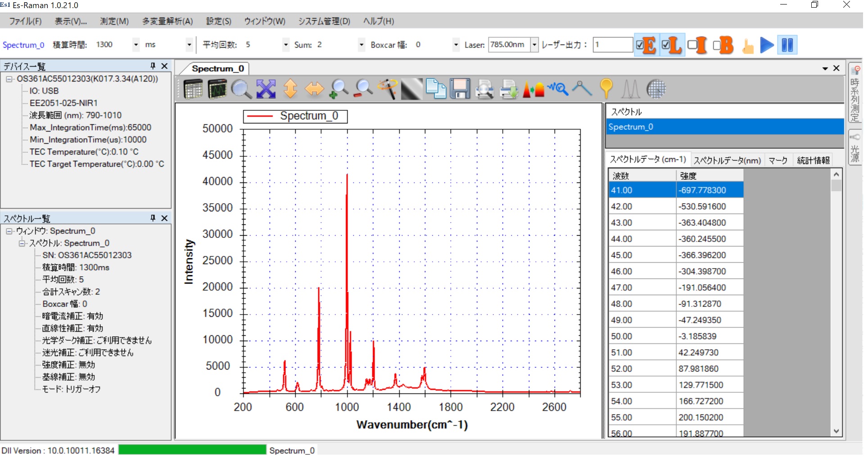Collapse the OS361AC55012303 device tree node
This screenshot has height=456, width=868.
click(9, 79)
